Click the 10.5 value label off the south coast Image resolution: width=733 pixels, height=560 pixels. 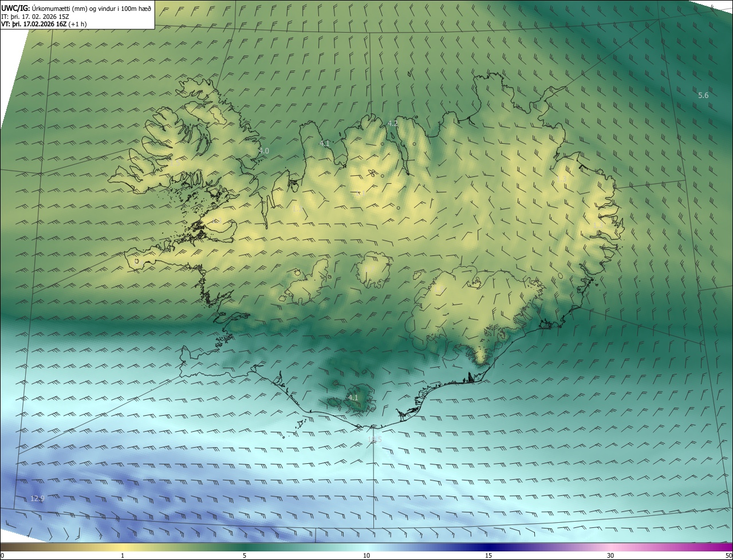click(x=375, y=440)
